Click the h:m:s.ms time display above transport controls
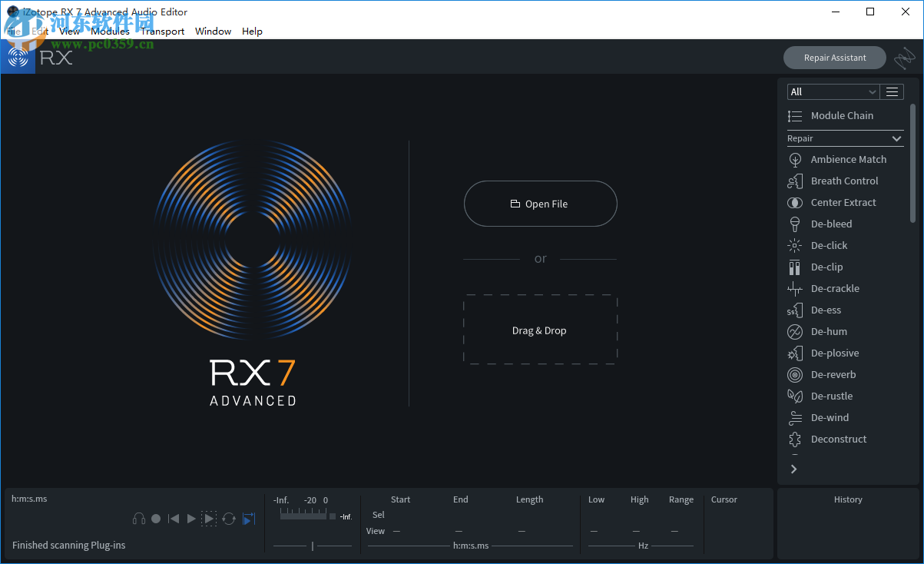 [29, 499]
